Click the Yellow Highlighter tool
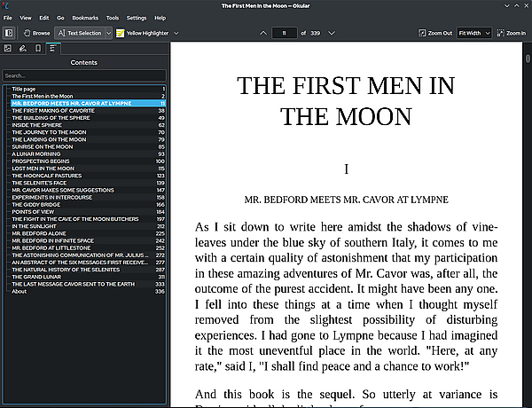Screen dimensions: 532x408 (x=142, y=33)
